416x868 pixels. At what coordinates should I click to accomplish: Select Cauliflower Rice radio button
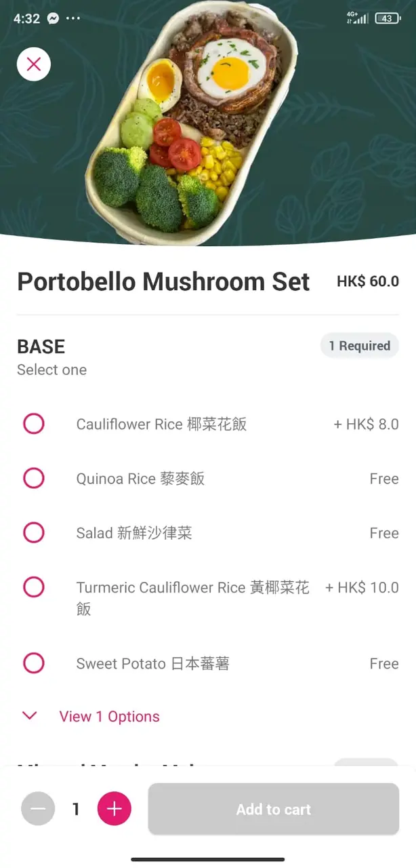tap(34, 424)
